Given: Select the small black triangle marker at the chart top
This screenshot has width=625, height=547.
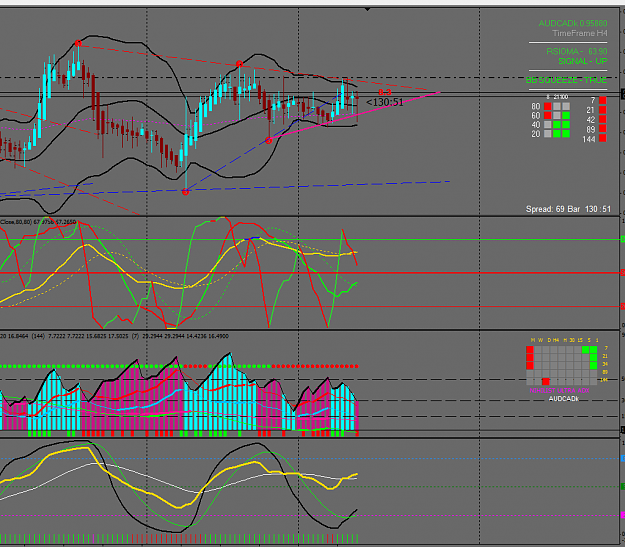Looking at the screenshot, I should pyautogui.click(x=368, y=9).
